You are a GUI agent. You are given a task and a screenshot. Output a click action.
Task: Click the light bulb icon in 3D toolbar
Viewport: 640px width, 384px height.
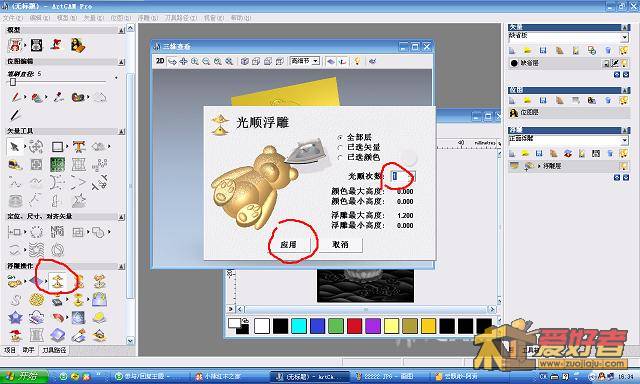pyautogui.click(x=357, y=61)
